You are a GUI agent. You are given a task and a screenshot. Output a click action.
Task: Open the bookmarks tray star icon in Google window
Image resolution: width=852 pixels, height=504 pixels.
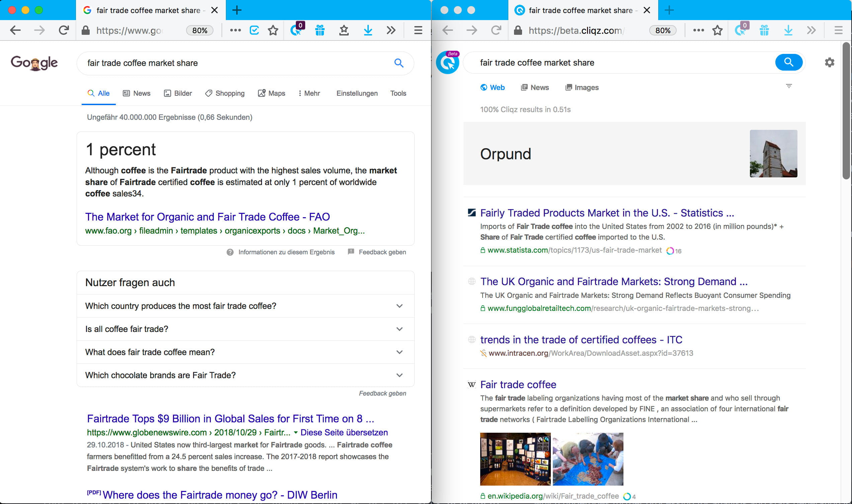click(x=344, y=30)
